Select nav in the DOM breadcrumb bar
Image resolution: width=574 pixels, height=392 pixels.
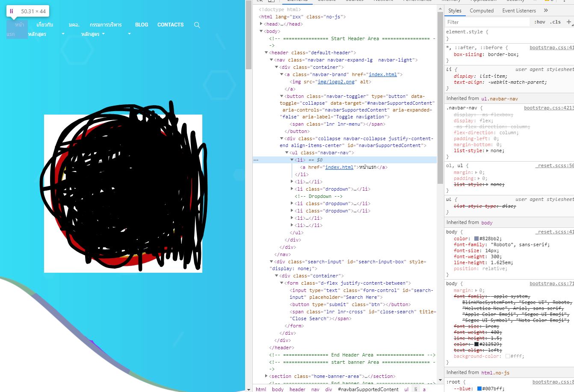315,389
